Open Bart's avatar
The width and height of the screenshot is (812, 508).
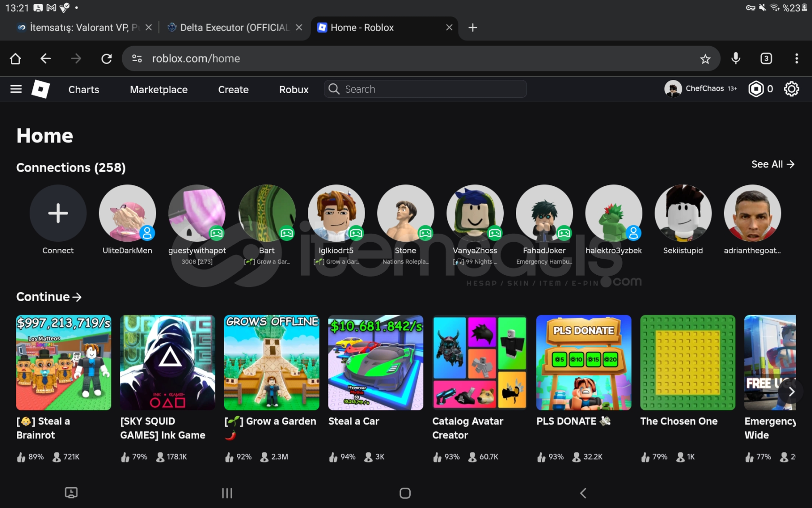[266, 213]
